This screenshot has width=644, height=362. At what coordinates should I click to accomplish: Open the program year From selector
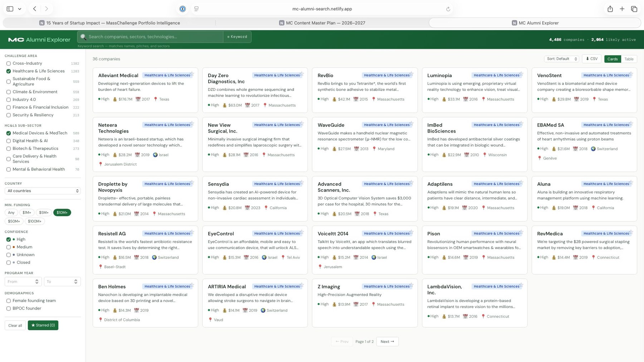(x=23, y=282)
